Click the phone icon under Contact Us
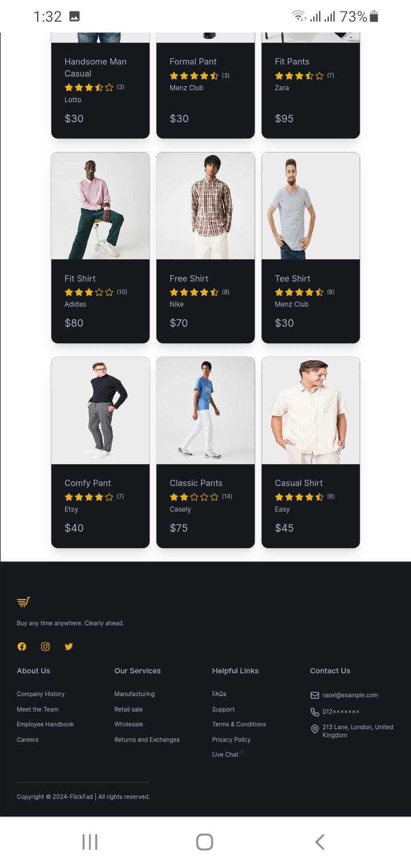411x868 pixels. (x=315, y=712)
